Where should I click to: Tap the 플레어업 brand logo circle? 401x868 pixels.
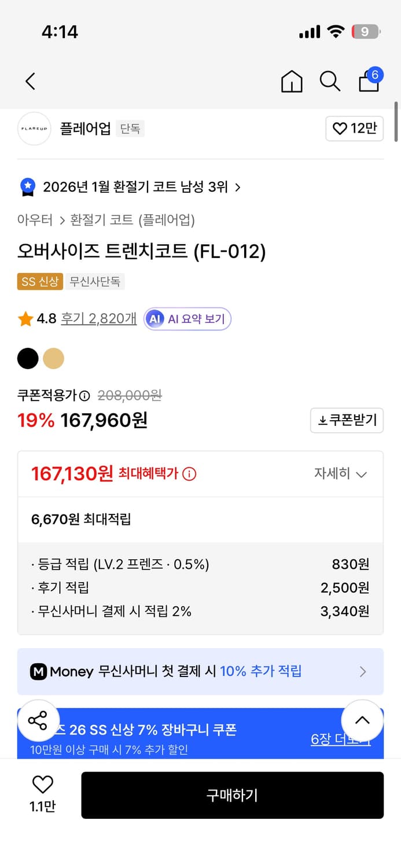34,128
